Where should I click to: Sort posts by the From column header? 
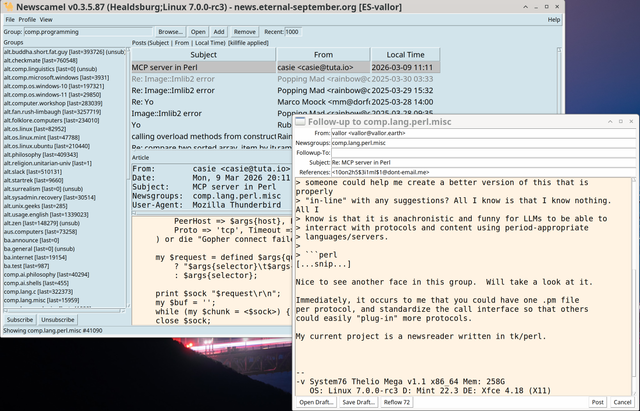click(323, 55)
